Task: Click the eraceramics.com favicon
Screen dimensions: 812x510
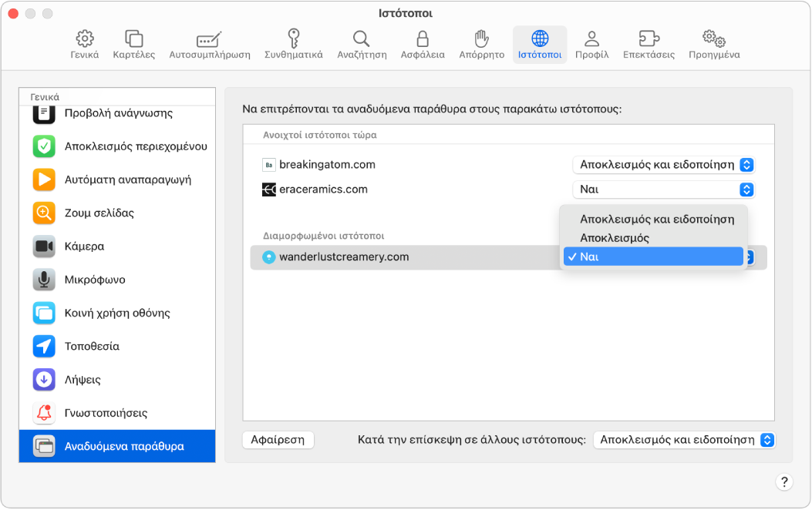Action: 269,190
